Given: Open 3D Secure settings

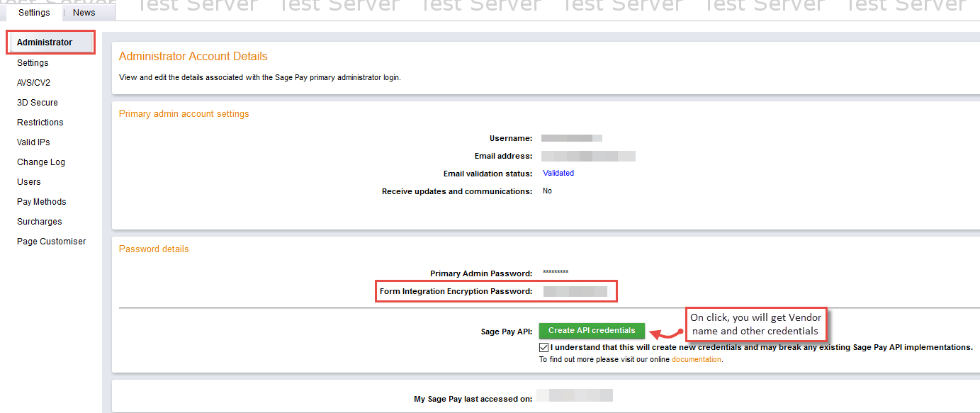Looking at the screenshot, I should [x=38, y=103].
